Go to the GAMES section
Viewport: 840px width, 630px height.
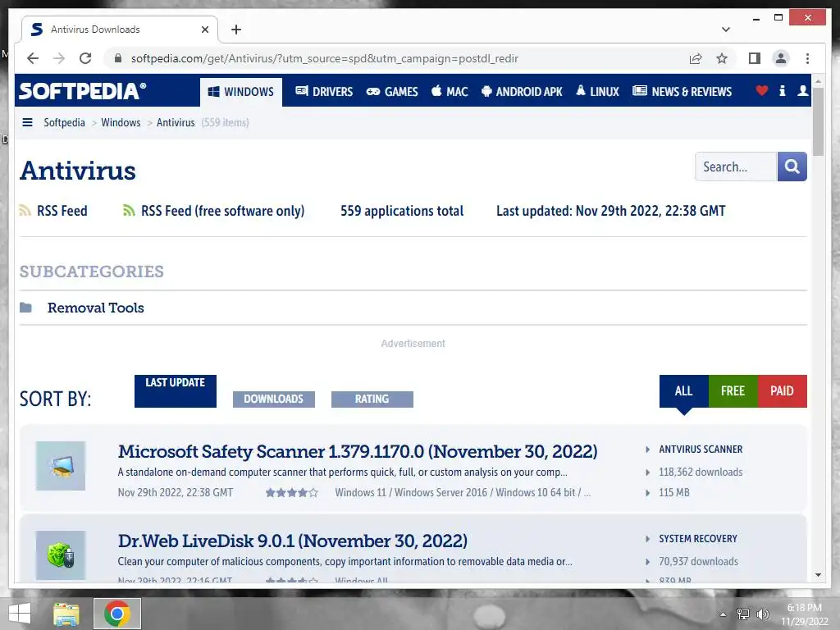click(x=391, y=92)
